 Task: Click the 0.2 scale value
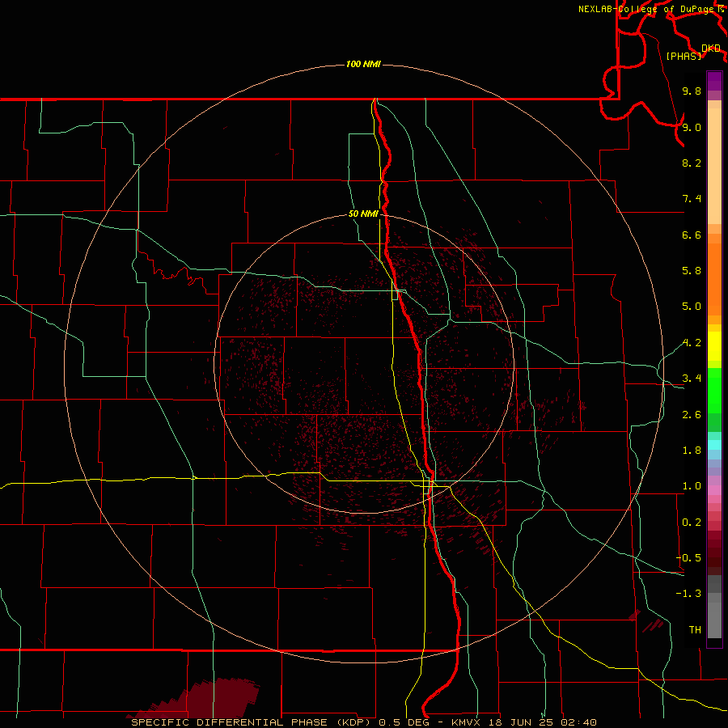click(692, 523)
